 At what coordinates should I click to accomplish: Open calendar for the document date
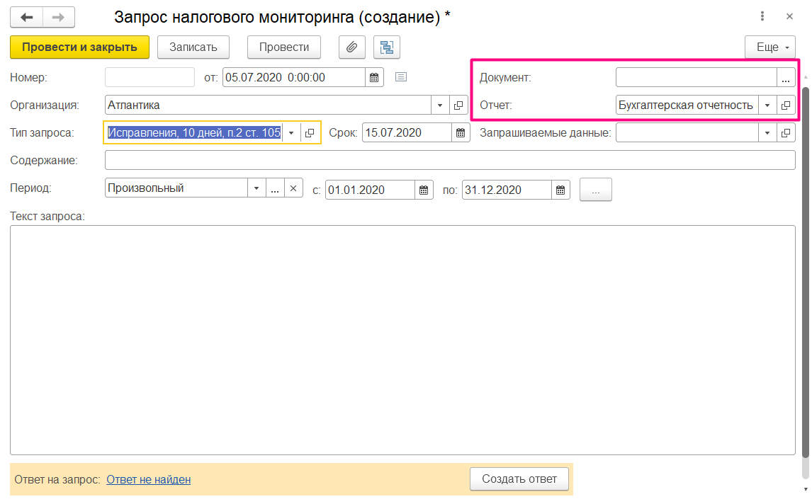click(x=374, y=77)
